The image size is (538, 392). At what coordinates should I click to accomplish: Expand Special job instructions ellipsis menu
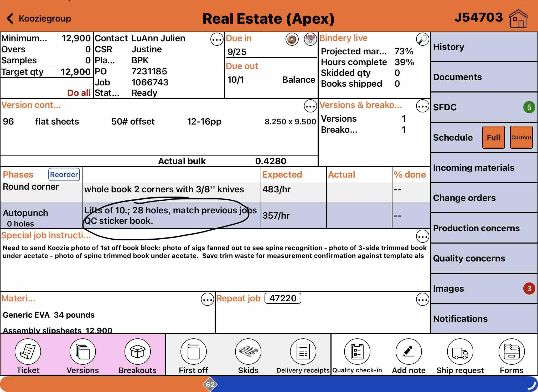point(422,237)
